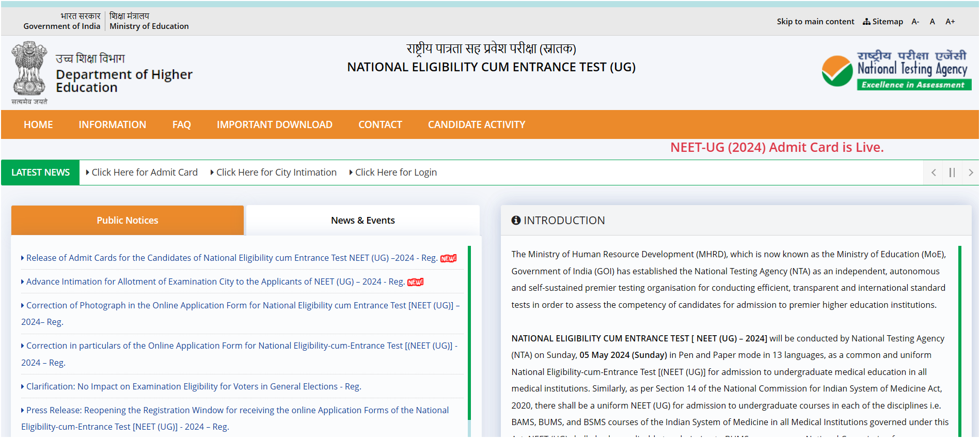This screenshot has height=438, width=980.
Task: Open the HOME menu item
Action: click(x=38, y=124)
